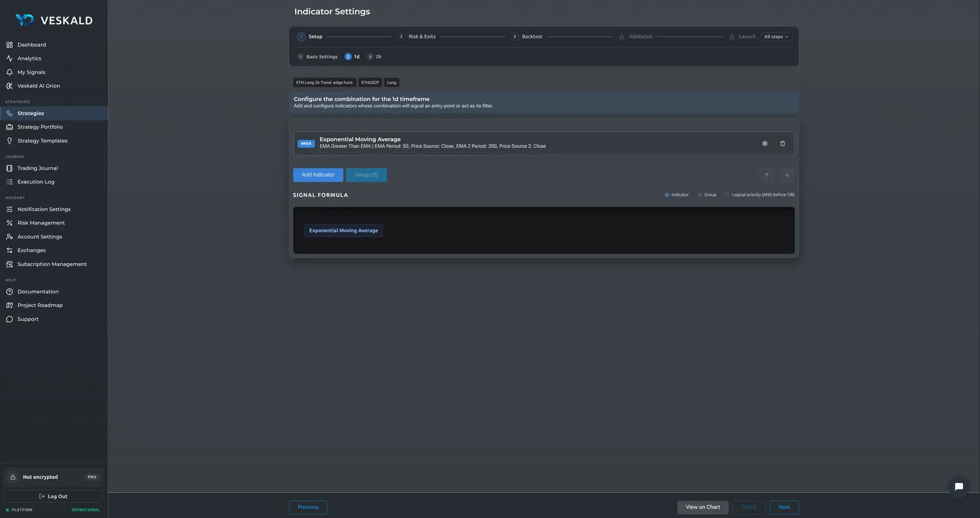Click the Log Out button
Viewport: 980px width, 518px height.
click(x=53, y=497)
